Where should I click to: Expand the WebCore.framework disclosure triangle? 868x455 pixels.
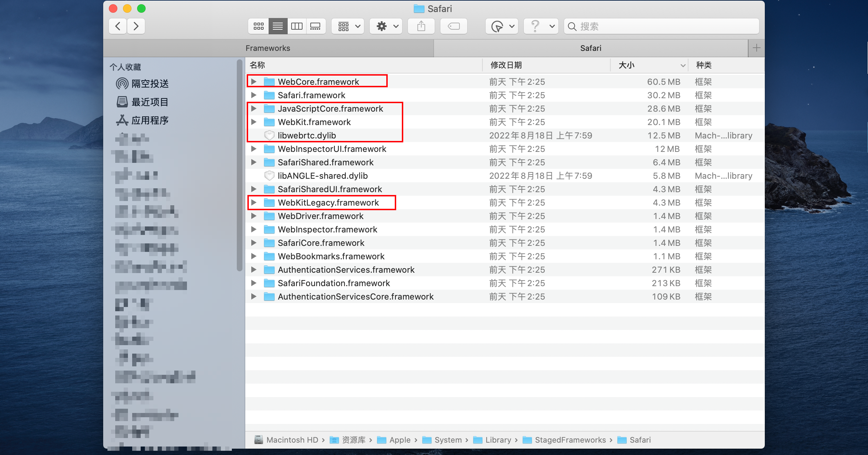coord(253,81)
